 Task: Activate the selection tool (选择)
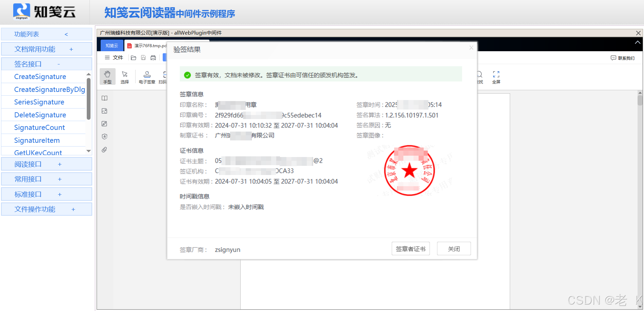click(x=125, y=77)
